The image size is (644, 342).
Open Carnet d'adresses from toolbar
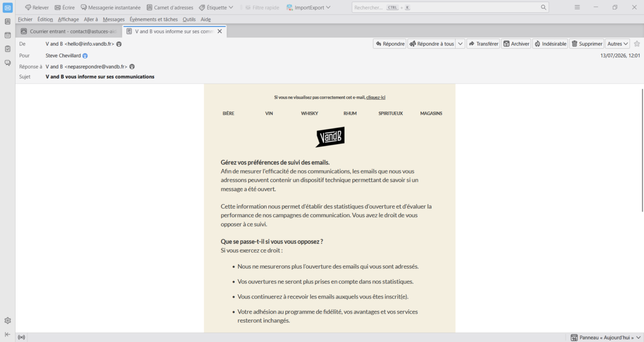click(170, 8)
